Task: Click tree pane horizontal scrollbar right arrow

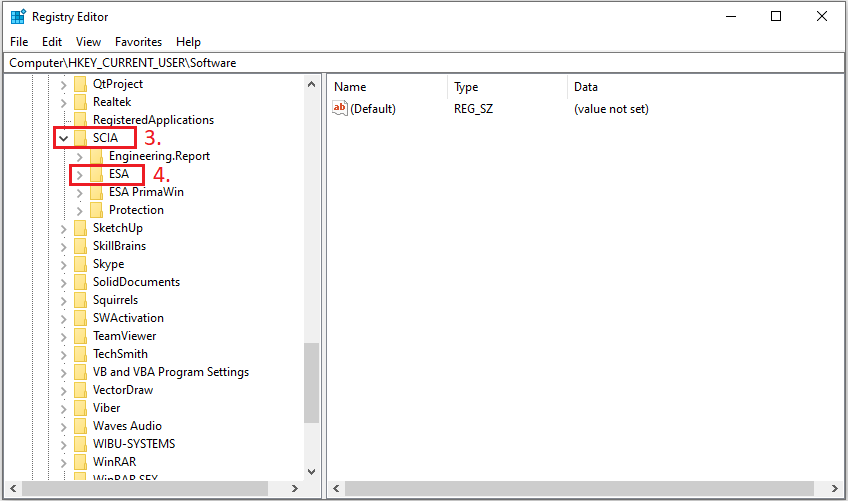Action: pyautogui.click(x=295, y=488)
